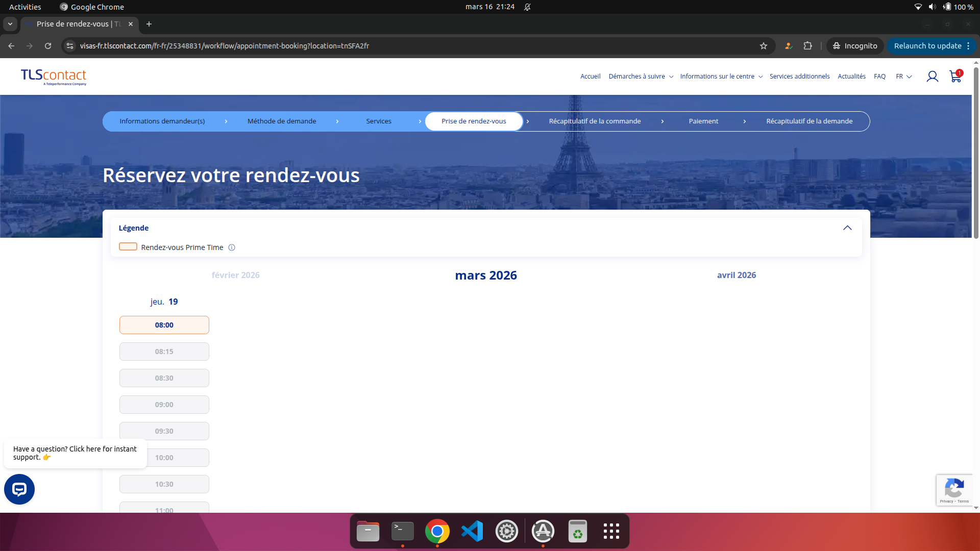Click the Relaunch to update button
Screen dimensions: 980x551
point(927,46)
